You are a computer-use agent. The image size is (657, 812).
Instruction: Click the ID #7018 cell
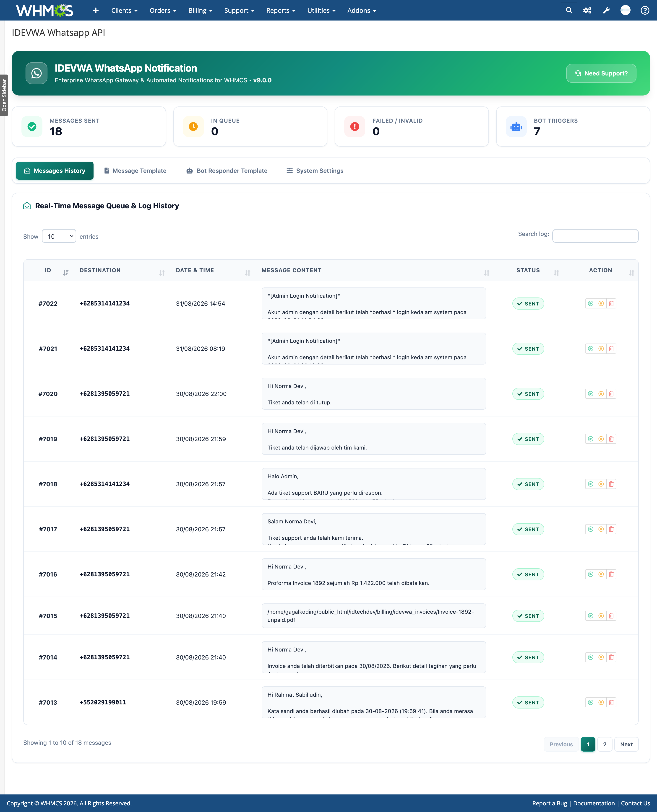48,484
